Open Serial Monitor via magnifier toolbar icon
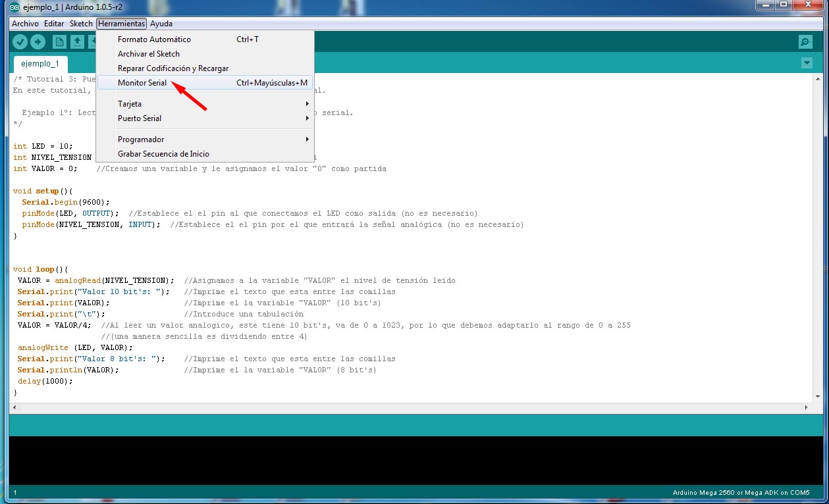The height and width of the screenshot is (504, 829). click(805, 42)
